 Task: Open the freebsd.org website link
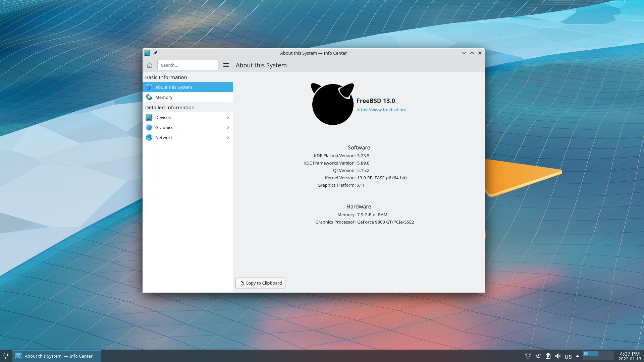click(x=381, y=110)
